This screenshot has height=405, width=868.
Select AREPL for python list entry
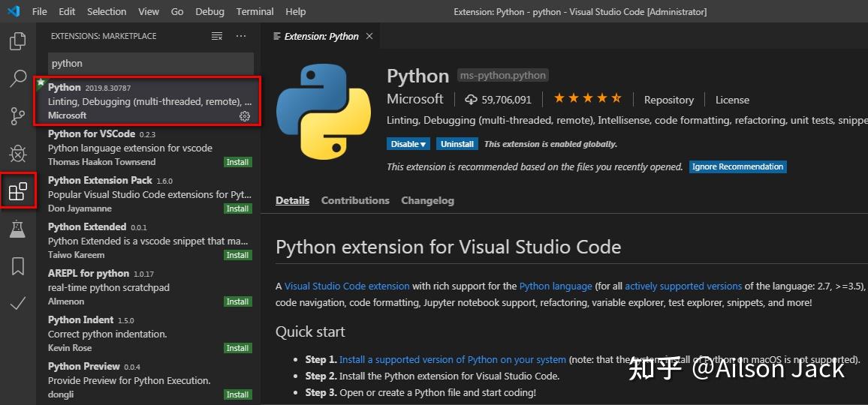[x=147, y=287]
